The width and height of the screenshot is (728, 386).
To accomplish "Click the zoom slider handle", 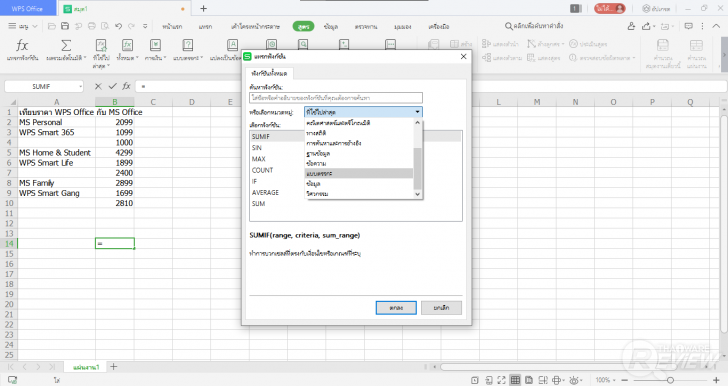I will pyautogui.click(x=670, y=380).
